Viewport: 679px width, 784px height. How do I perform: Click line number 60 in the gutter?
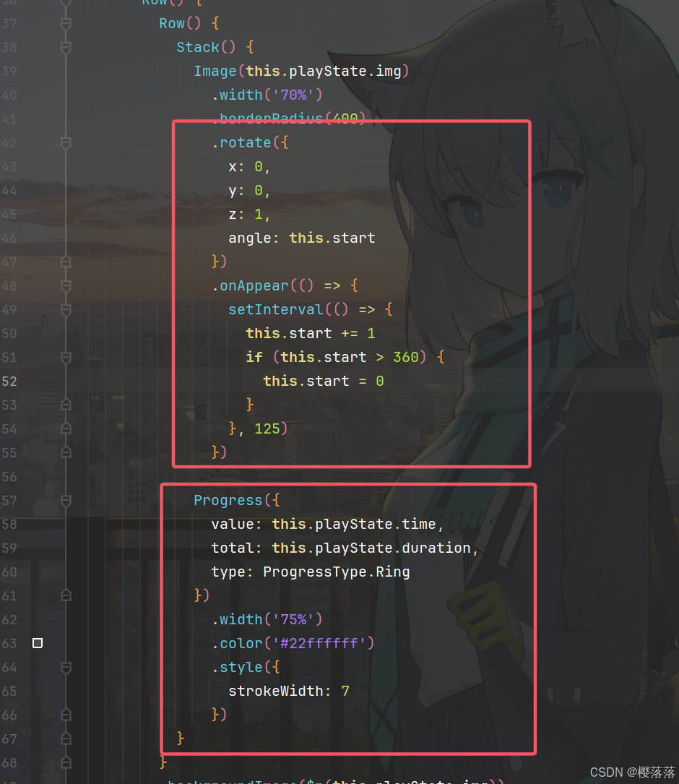pyautogui.click(x=9, y=572)
